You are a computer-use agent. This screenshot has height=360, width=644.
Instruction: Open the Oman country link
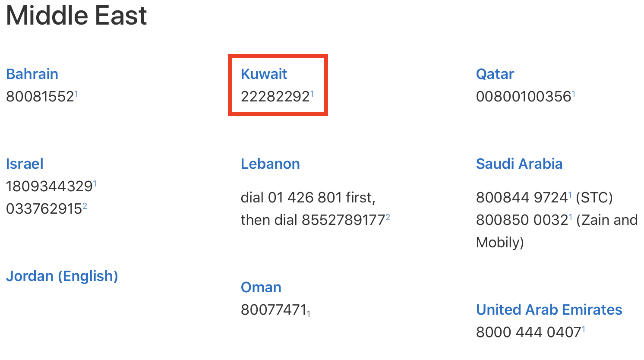point(261,287)
